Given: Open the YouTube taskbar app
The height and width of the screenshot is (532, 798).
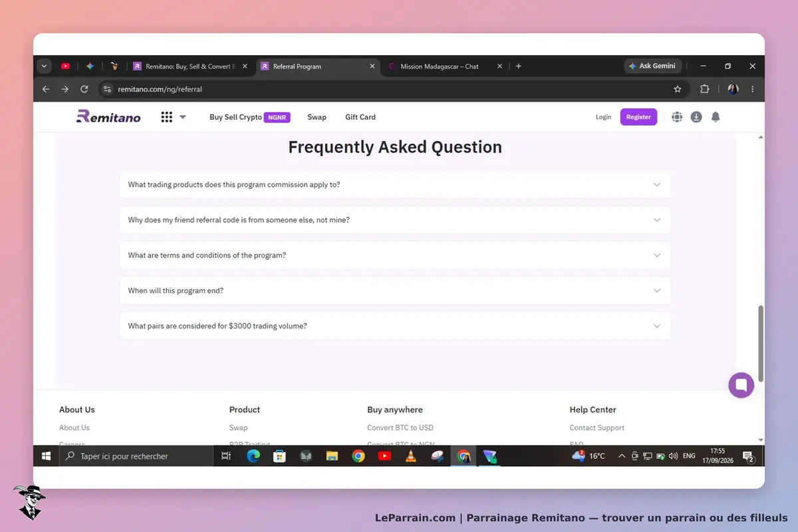Looking at the screenshot, I should (384, 456).
